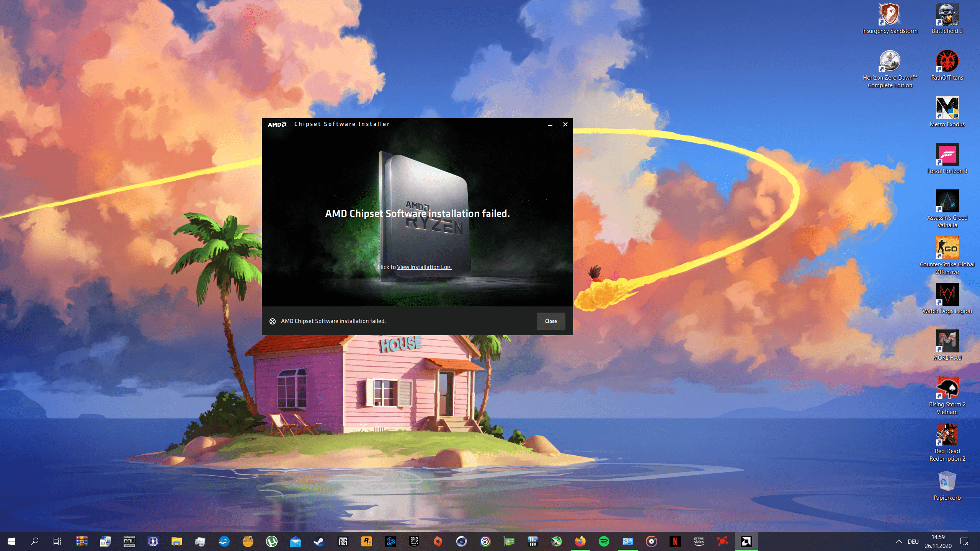The width and height of the screenshot is (980, 551).
Task: Select the AMD installer taskbar button
Action: click(x=746, y=541)
